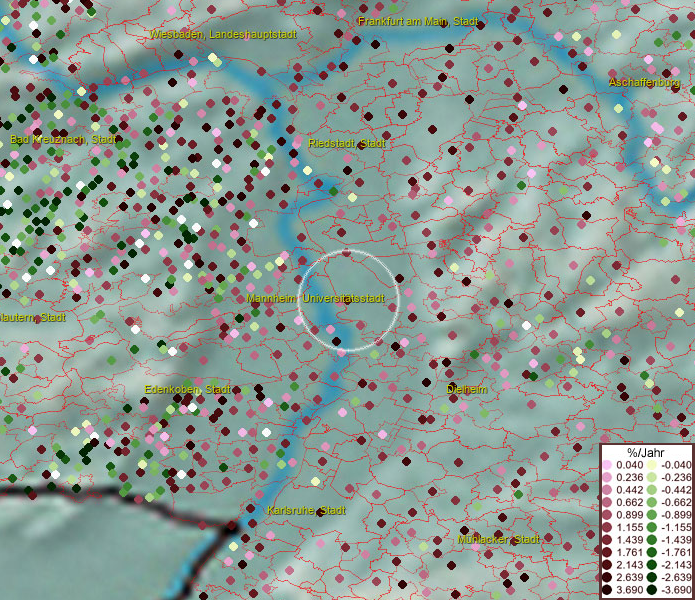
Task: Pick the dark swatch next to 2.639
Action: point(607,577)
